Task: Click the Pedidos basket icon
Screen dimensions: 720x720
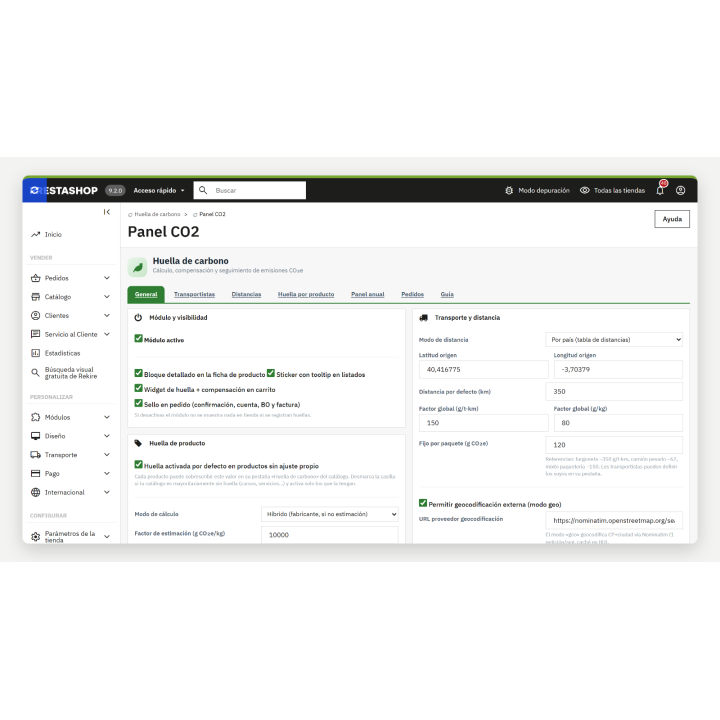Action: [x=35, y=278]
